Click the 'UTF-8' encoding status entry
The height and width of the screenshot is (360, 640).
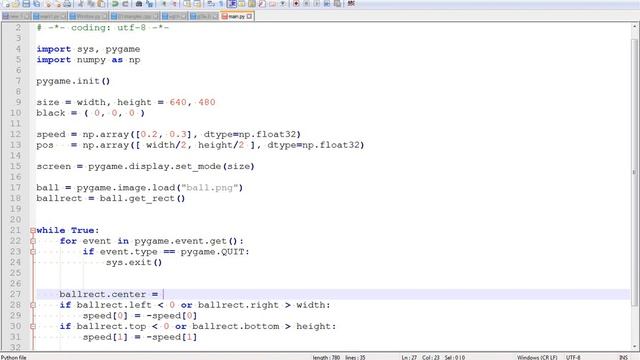pyautogui.click(x=573, y=358)
